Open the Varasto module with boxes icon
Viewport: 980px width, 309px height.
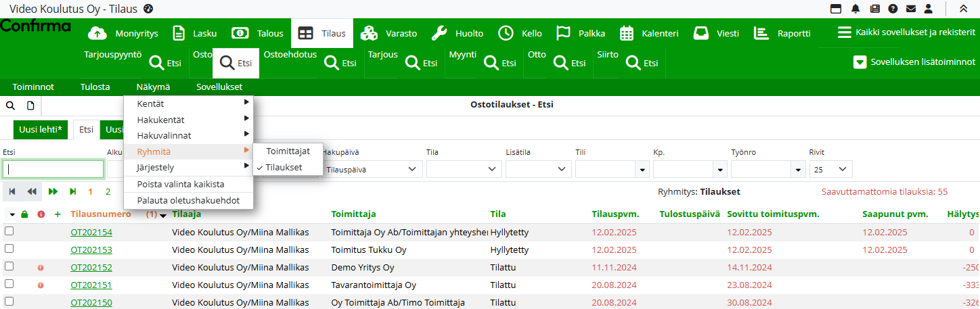coord(368,33)
